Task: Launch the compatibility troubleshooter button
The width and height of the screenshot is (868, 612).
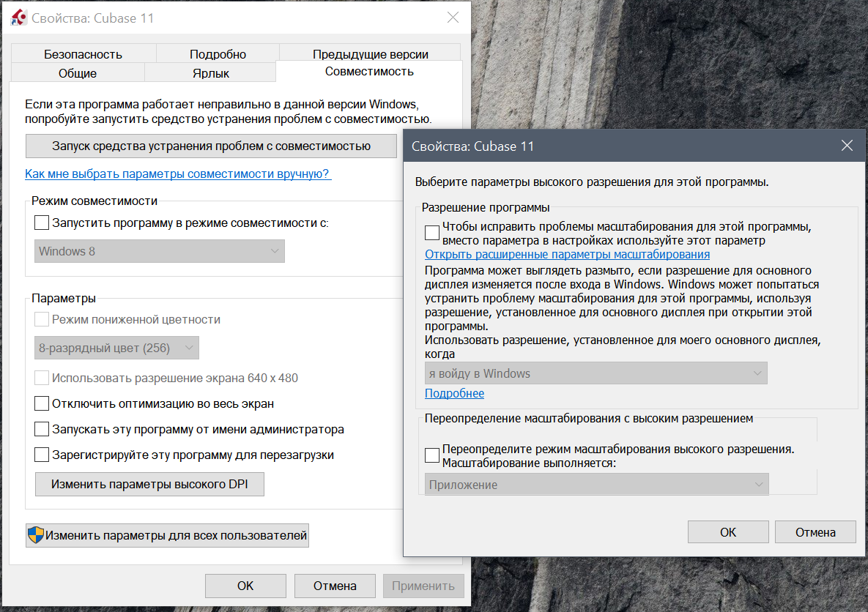Action: coord(211,146)
